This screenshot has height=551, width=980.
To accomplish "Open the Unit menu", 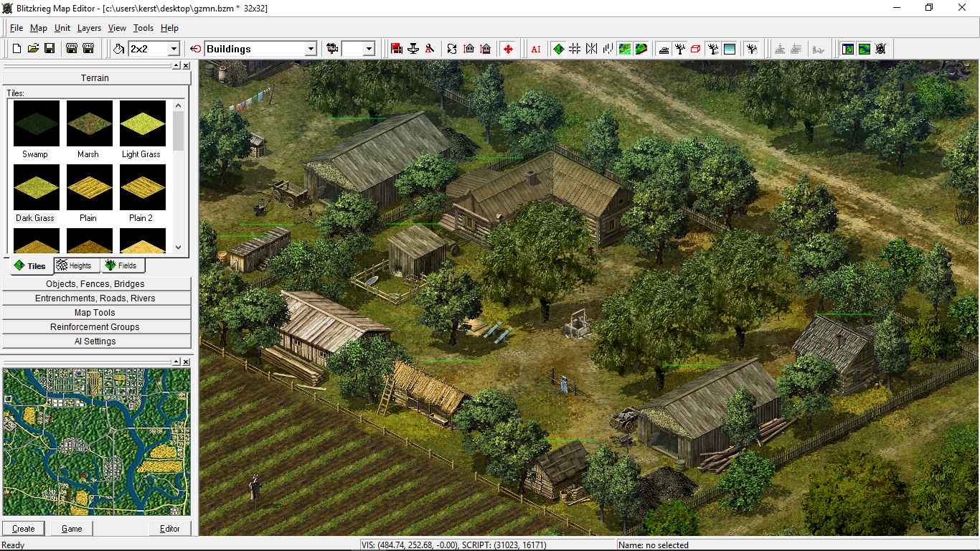I will tap(62, 28).
